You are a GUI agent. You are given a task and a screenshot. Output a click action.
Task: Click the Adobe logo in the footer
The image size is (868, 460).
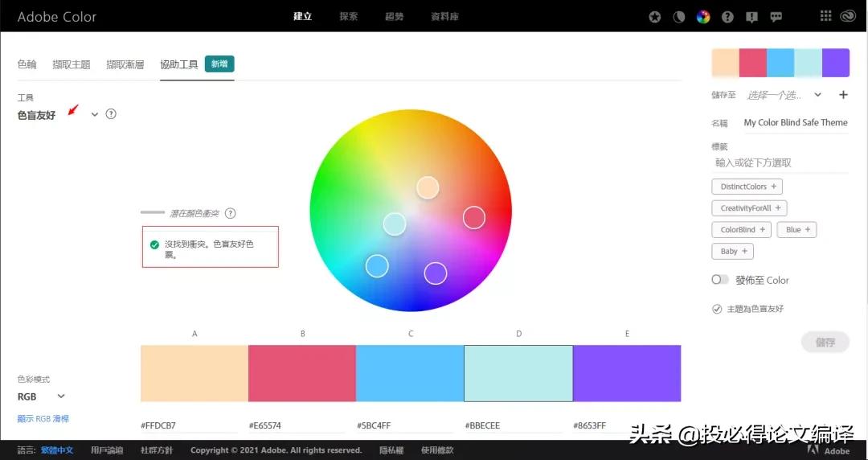click(x=830, y=450)
